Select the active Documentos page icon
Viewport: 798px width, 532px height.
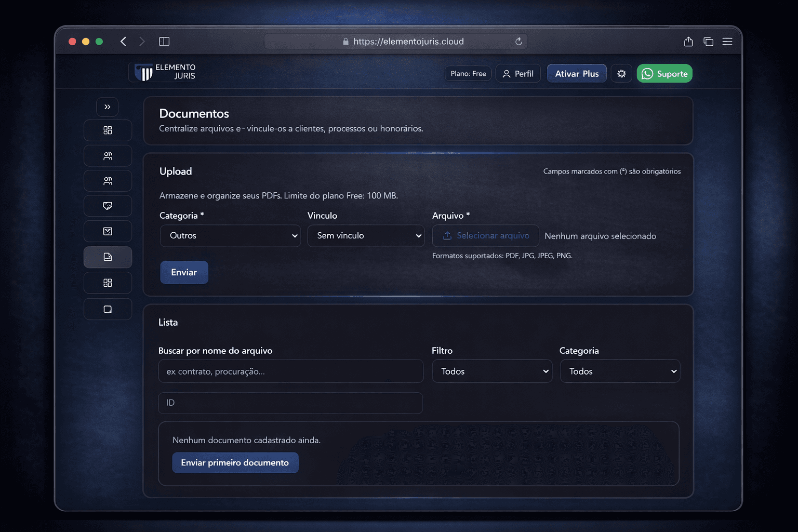tap(108, 257)
